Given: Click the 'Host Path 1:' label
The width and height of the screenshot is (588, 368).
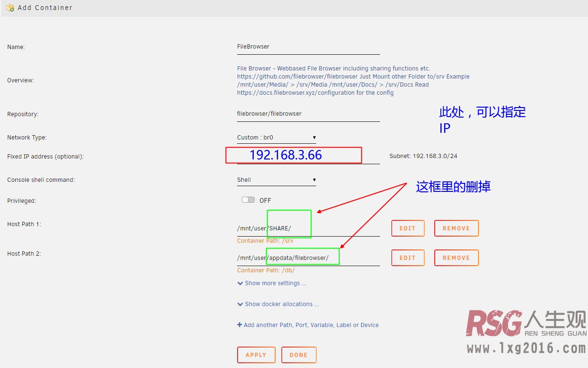Looking at the screenshot, I should 24,224.
